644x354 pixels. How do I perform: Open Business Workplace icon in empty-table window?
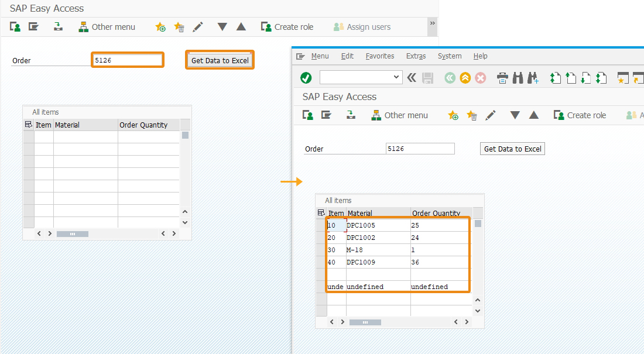[59, 27]
